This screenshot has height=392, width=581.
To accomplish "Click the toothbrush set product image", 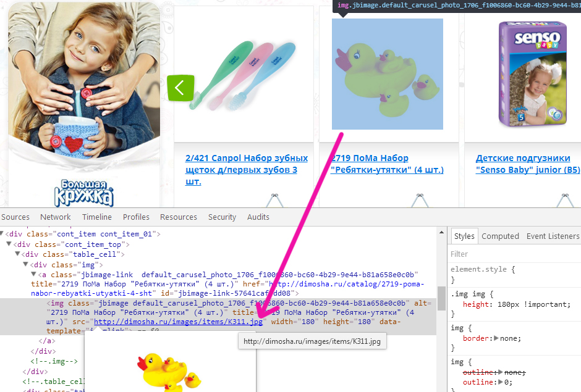I will click(x=243, y=76).
